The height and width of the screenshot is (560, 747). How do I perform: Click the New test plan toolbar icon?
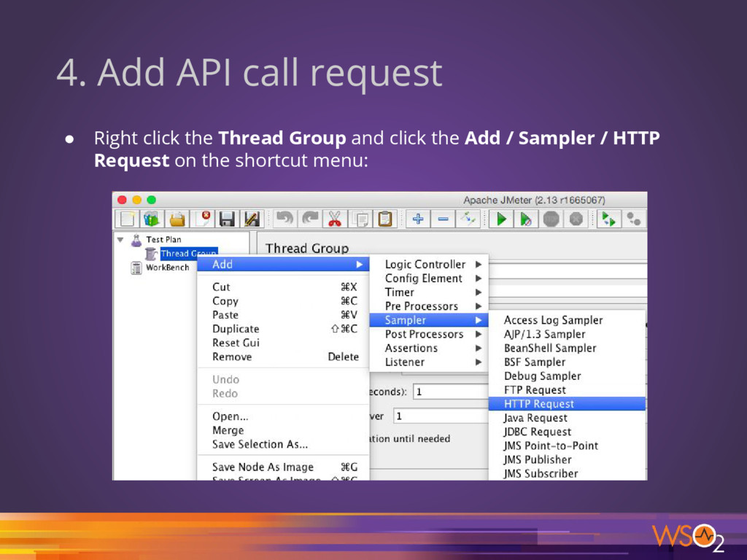pyautogui.click(x=127, y=219)
